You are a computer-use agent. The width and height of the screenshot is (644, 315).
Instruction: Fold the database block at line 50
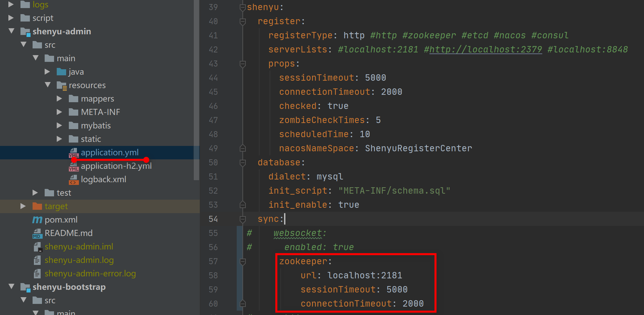(243, 163)
